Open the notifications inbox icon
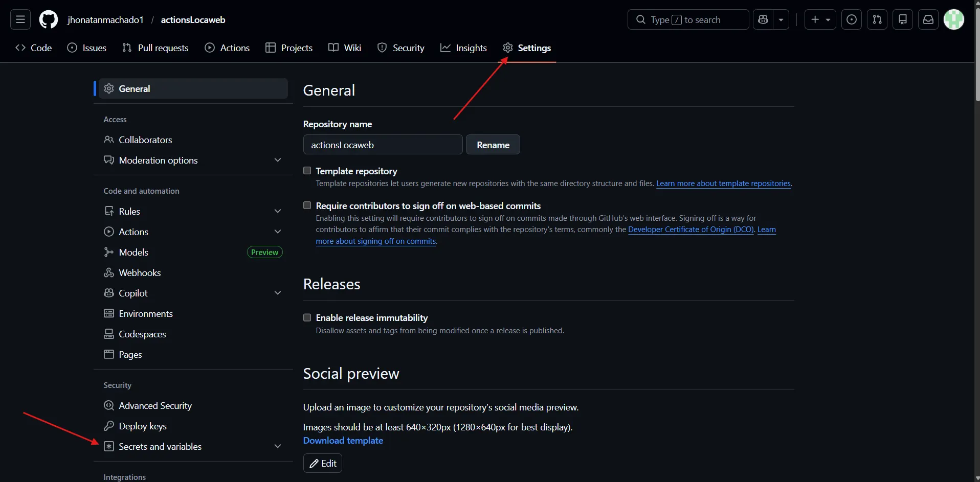The width and height of the screenshot is (980, 482). click(x=928, y=20)
